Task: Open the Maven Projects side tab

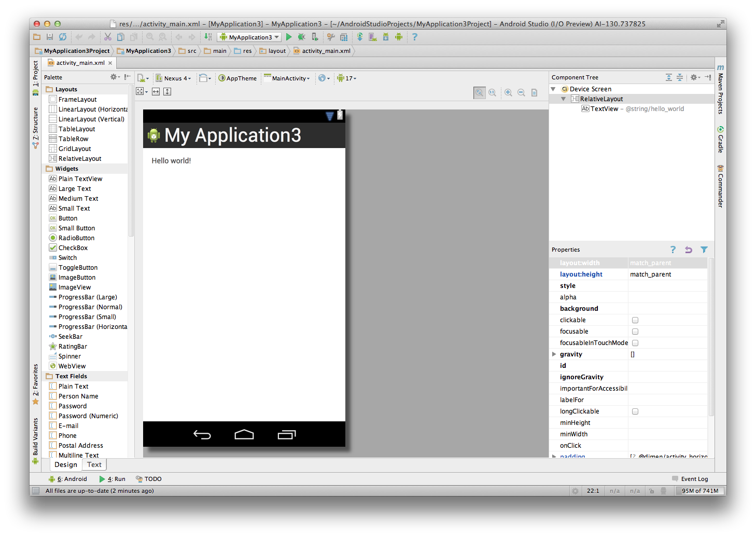Action: point(720,89)
